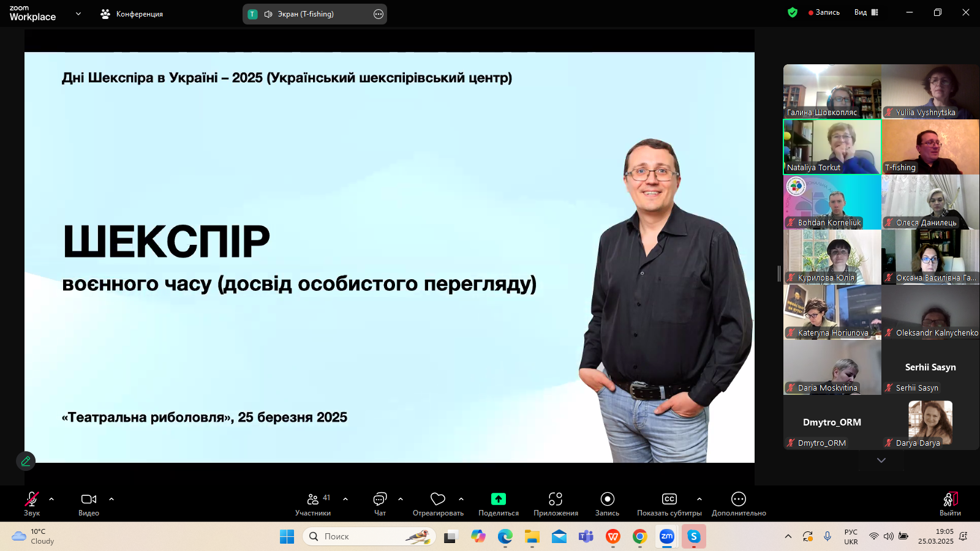This screenshot has width=980, height=551.
Task: Click the green annotation pencil icon
Action: coord(26,461)
